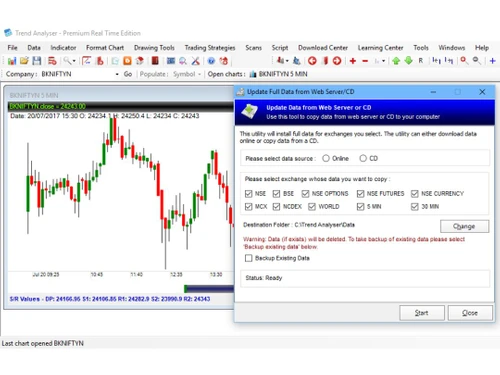Click the blue help circle toolbar icon
Screen dimensions: 500x375
pyautogui.click(x=211, y=61)
